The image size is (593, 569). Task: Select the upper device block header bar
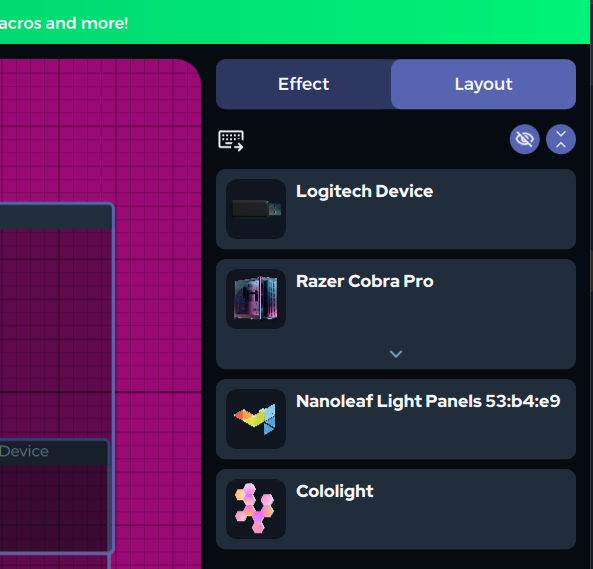click(x=56, y=217)
